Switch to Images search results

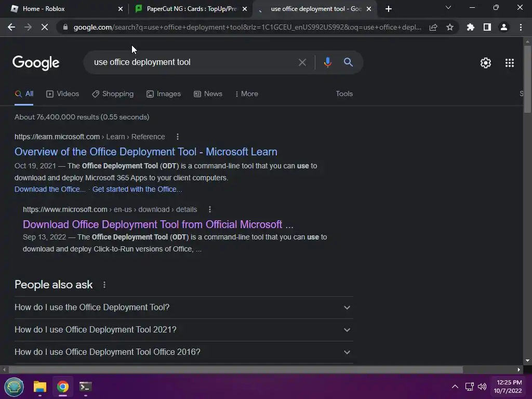coord(164,94)
